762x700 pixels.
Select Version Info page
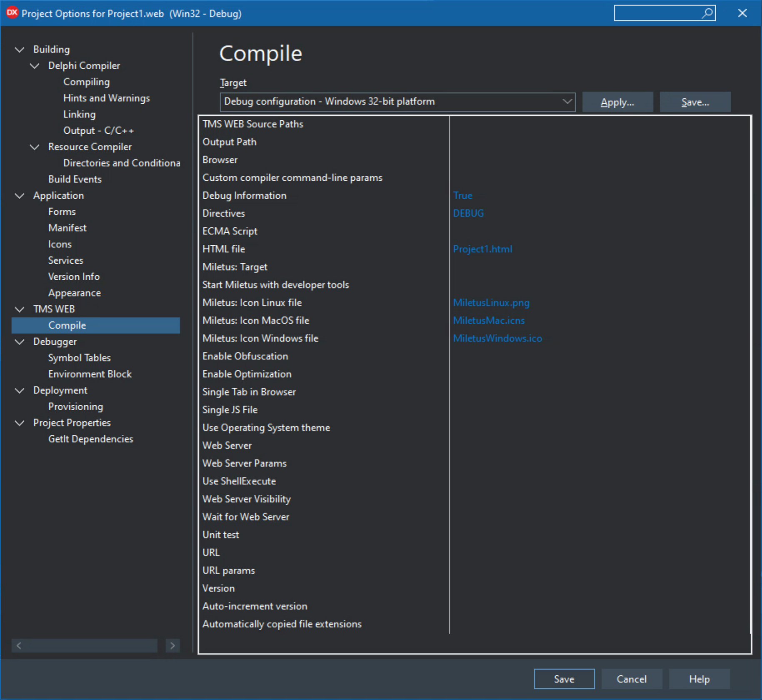pos(74,277)
